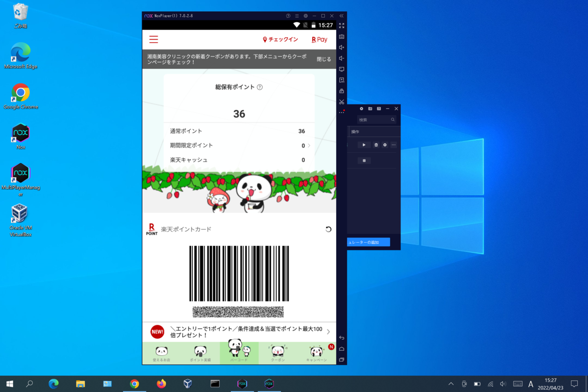Click the install APK icon in sidebar
588x392 pixels.
point(342,80)
